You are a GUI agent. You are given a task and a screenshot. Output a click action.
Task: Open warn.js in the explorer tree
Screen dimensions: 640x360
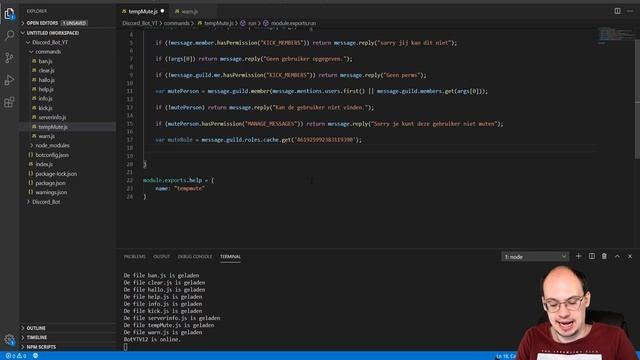tap(47, 136)
